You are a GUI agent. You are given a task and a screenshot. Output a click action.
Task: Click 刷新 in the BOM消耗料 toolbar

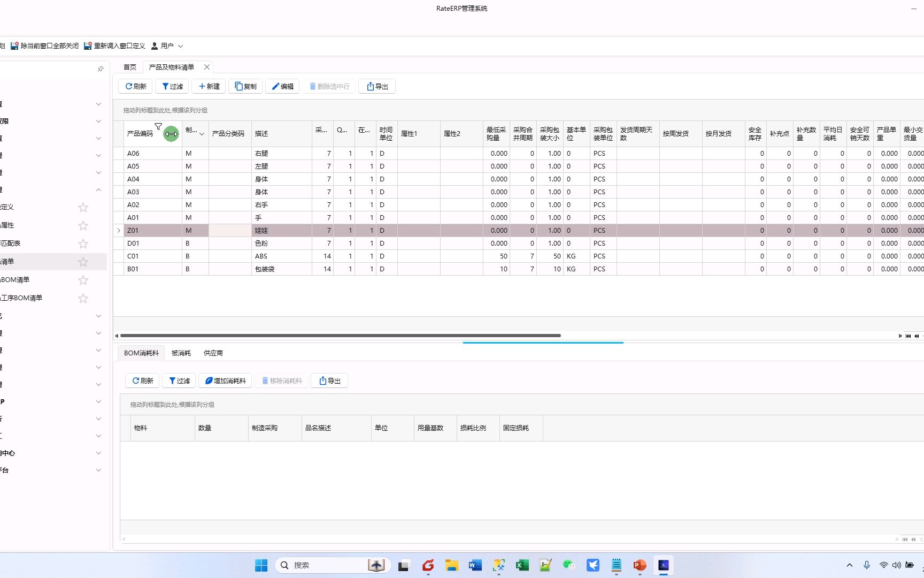tap(143, 381)
